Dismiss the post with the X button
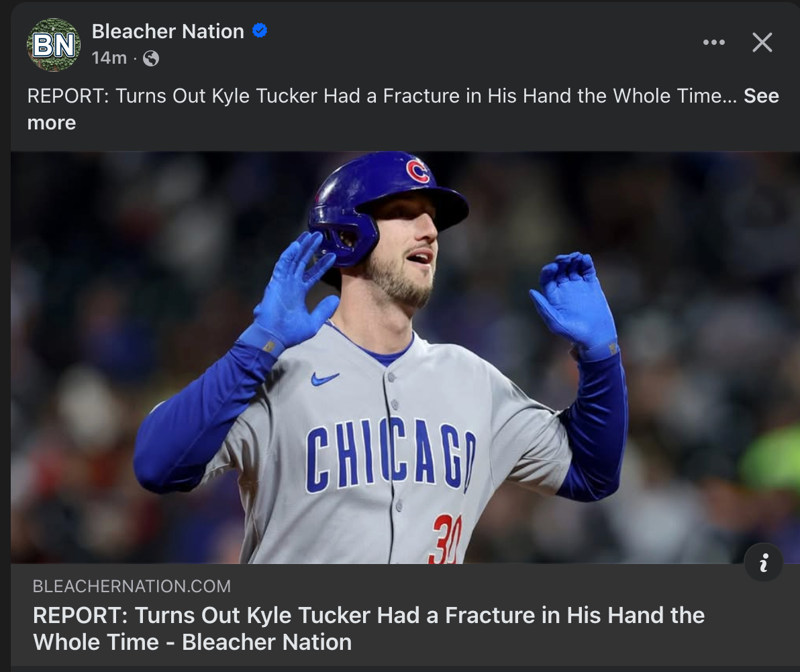The width and height of the screenshot is (800, 672). [x=762, y=43]
